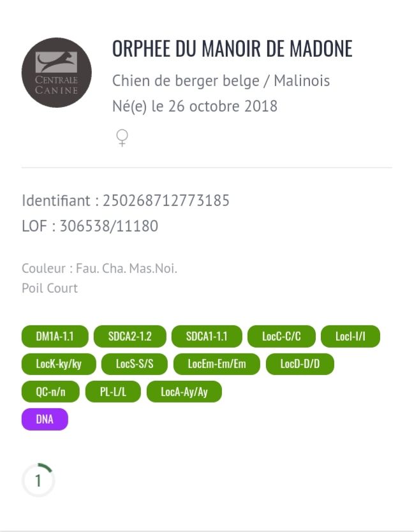Click the dog name ORPHEE DU MANOIR DE MADONE
414x532 pixels.
pos(232,49)
